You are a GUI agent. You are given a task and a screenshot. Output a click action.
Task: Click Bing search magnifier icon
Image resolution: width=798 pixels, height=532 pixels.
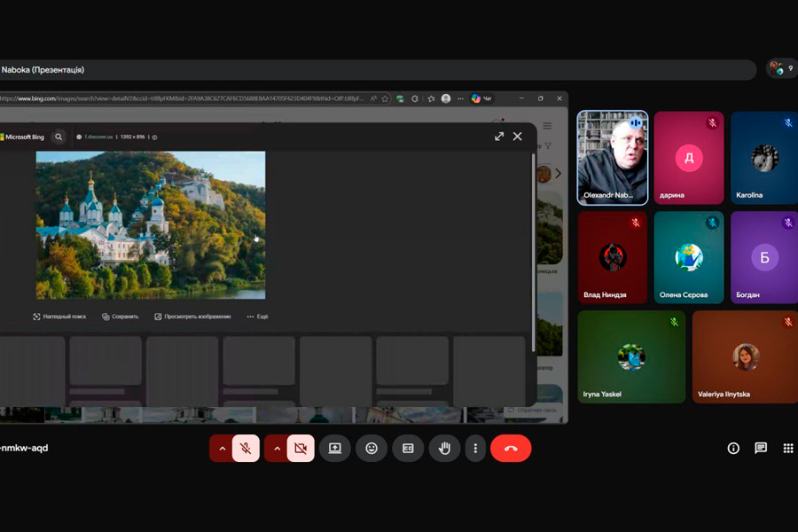[x=59, y=137]
